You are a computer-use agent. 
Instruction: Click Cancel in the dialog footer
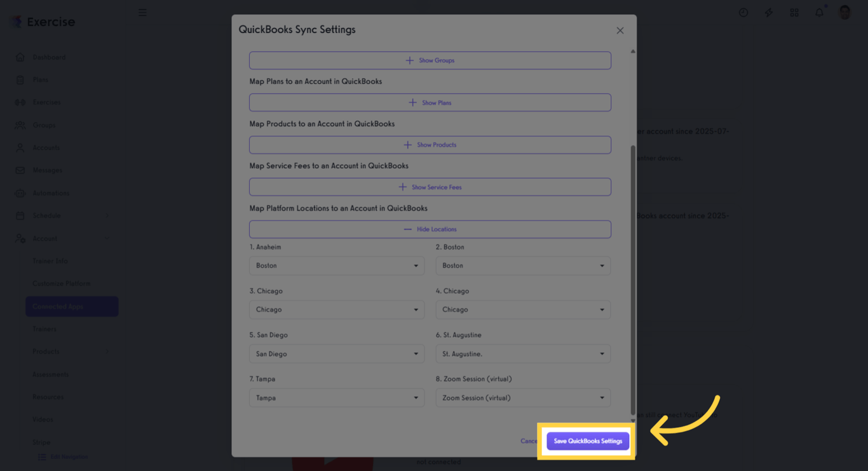[529, 441]
